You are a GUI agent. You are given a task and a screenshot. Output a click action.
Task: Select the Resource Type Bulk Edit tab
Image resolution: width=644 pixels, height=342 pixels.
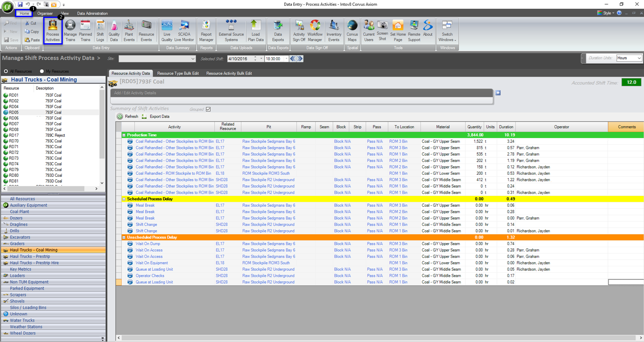(x=178, y=73)
